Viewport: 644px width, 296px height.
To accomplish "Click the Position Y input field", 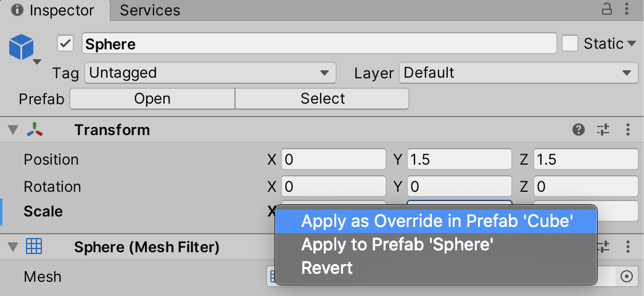I will (x=458, y=160).
